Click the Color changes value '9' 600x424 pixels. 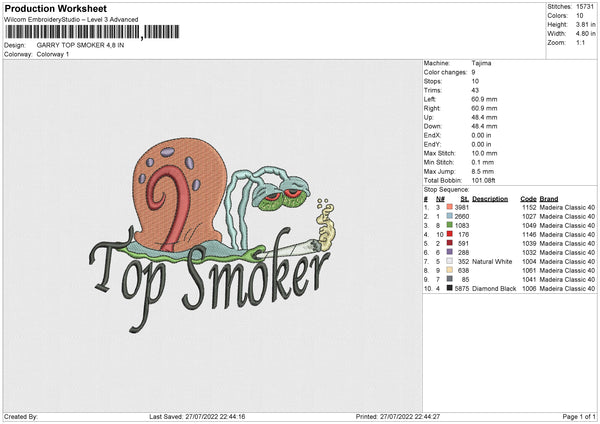click(473, 72)
